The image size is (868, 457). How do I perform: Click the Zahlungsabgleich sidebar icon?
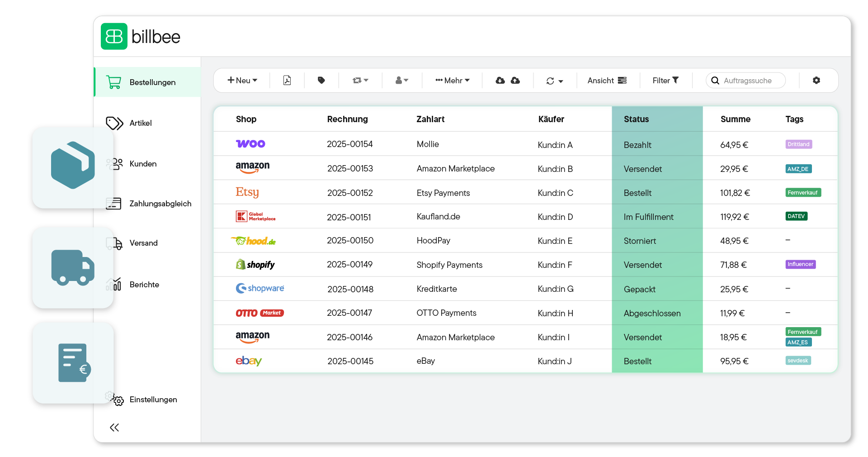click(x=114, y=204)
